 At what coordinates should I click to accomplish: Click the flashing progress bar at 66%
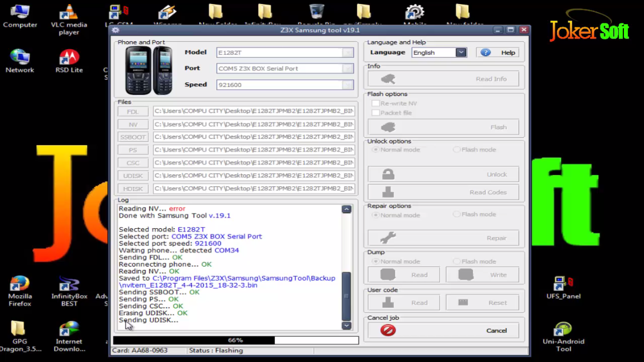(236, 340)
